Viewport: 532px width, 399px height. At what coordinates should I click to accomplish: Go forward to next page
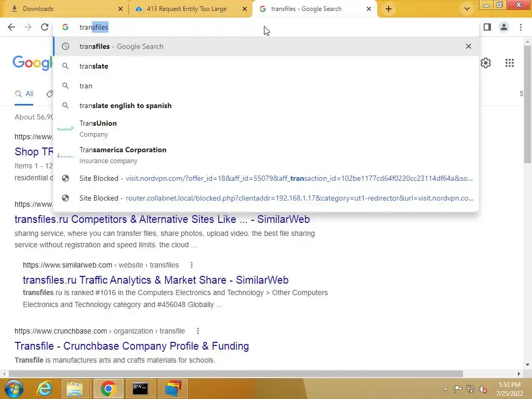point(28,27)
